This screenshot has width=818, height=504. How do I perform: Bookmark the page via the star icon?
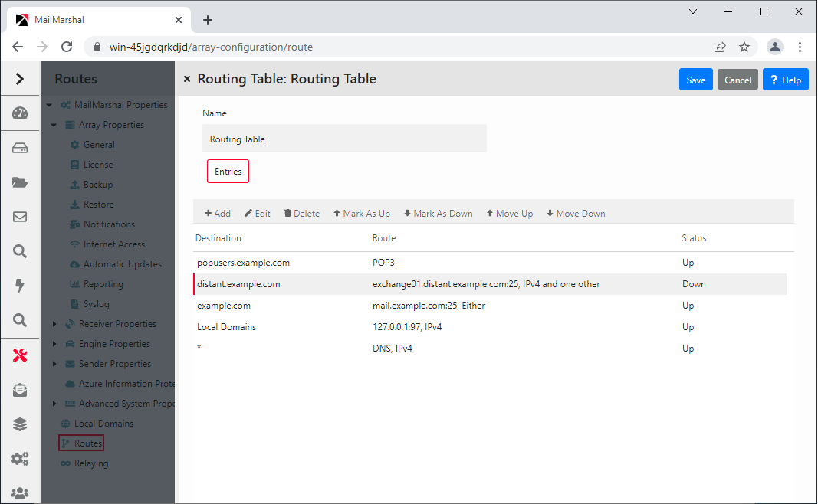744,47
